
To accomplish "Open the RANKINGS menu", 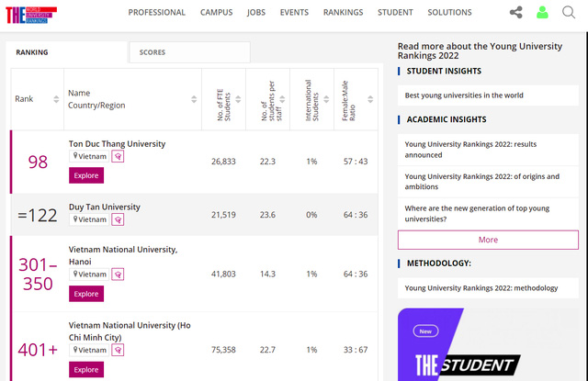I will click(343, 12).
